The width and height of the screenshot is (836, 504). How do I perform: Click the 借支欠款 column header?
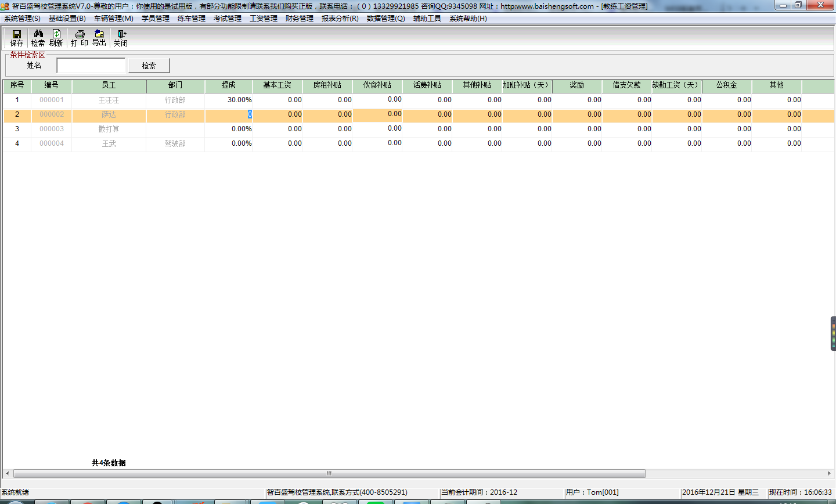627,85
